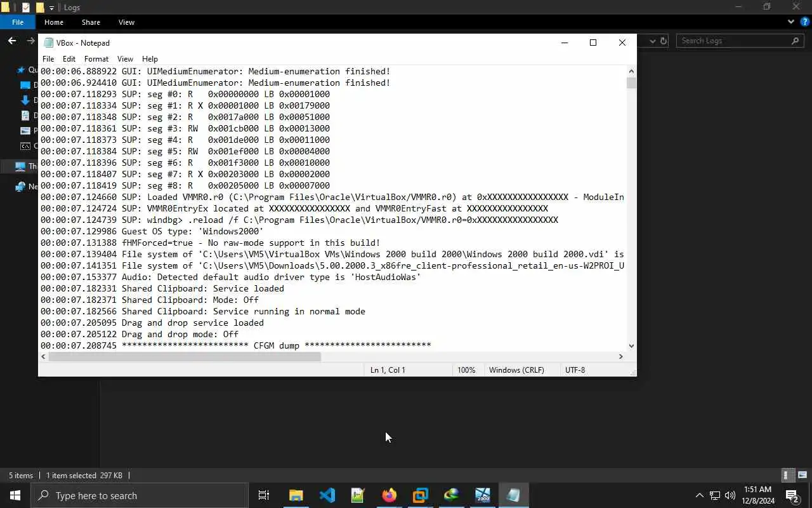Click the 'fHMForced=true' log line
The width and height of the screenshot is (812, 508).
click(x=211, y=243)
